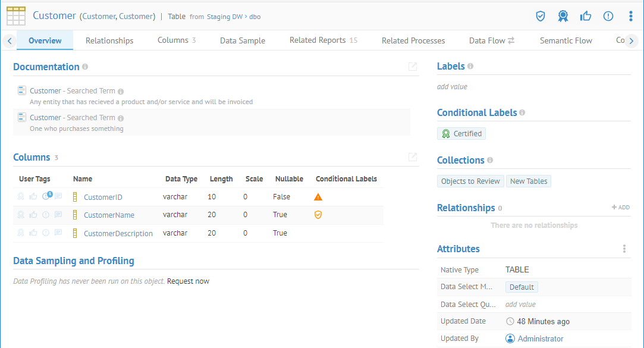The image size is (644, 348).
Task: Click the certify ribbon icon in header
Action: pyautogui.click(x=563, y=16)
